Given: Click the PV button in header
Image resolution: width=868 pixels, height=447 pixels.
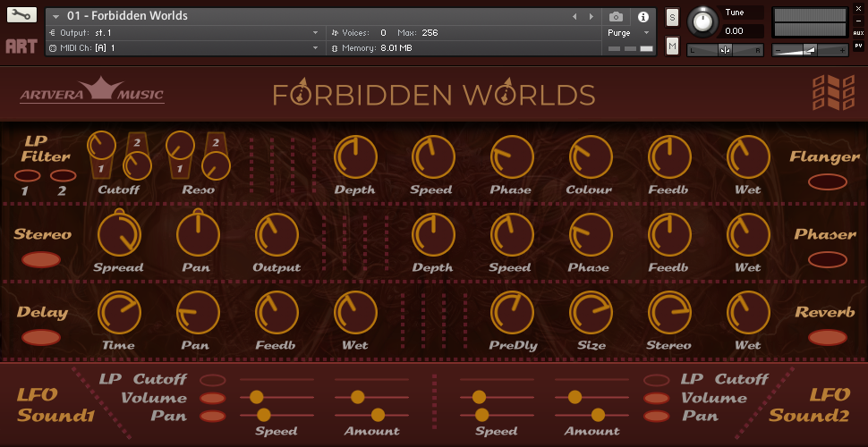Looking at the screenshot, I should pyautogui.click(x=857, y=46).
